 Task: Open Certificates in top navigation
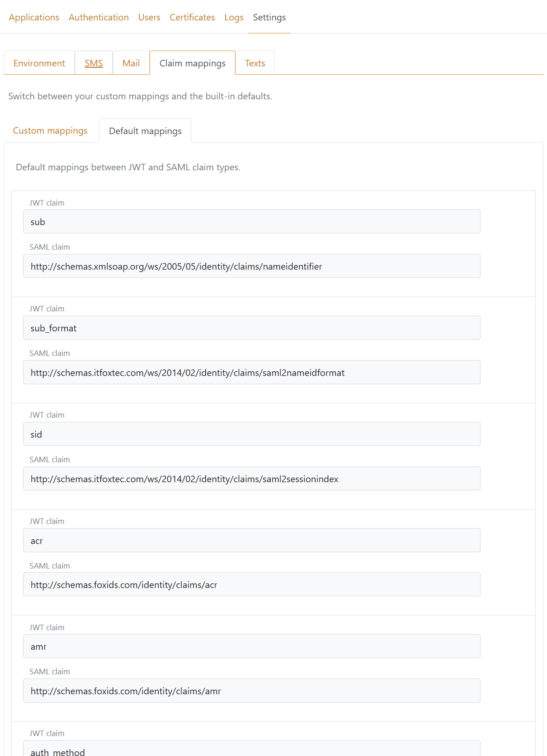point(192,17)
